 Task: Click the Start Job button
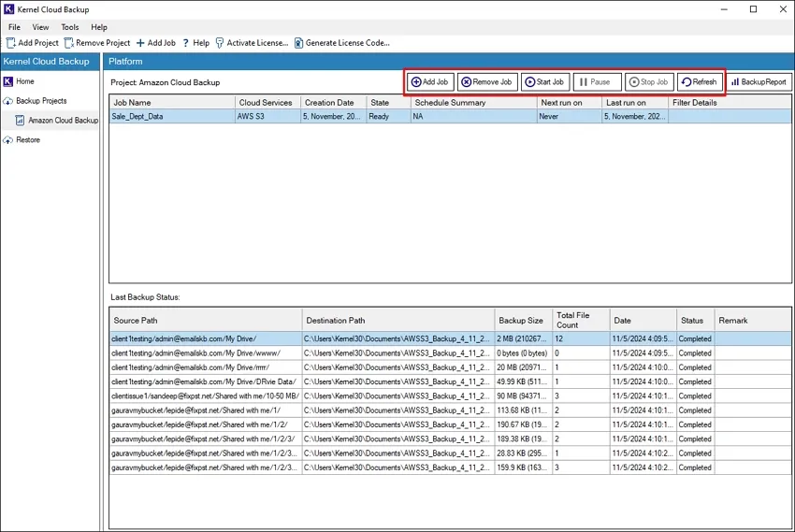tap(545, 82)
